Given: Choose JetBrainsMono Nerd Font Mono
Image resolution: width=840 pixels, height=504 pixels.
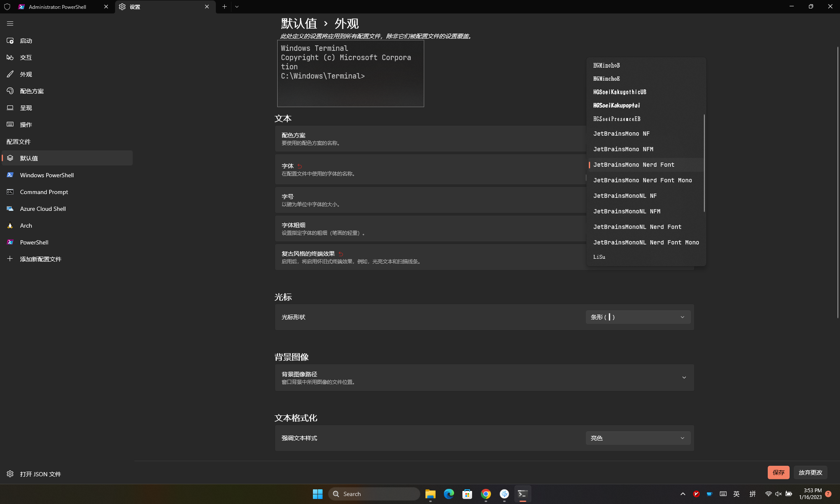Looking at the screenshot, I should (646, 180).
